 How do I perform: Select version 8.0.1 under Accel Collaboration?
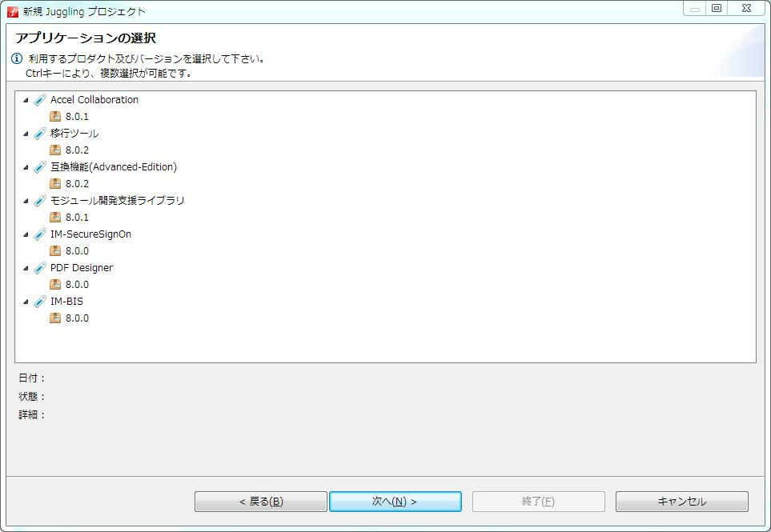click(77, 117)
